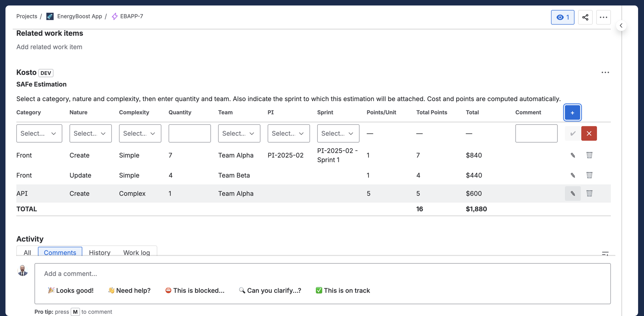The width and height of the screenshot is (644, 316).
Task: Edit the Front Update row with the pencil icon
Action: tap(572, 175)
